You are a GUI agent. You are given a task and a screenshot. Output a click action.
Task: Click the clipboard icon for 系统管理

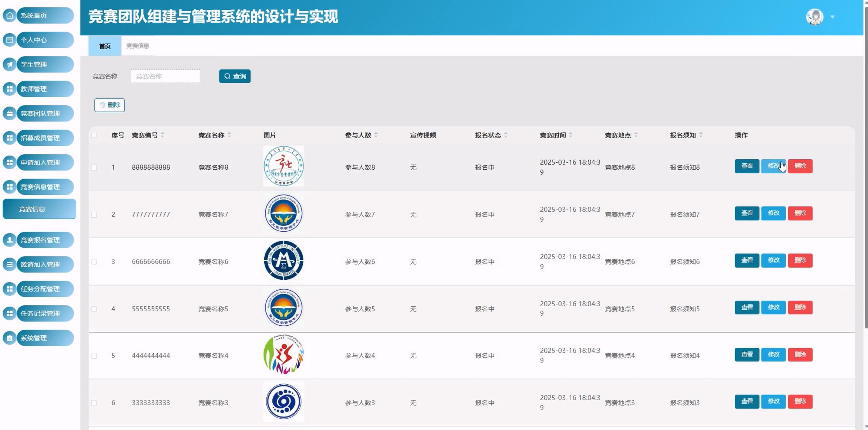(10, 338)
